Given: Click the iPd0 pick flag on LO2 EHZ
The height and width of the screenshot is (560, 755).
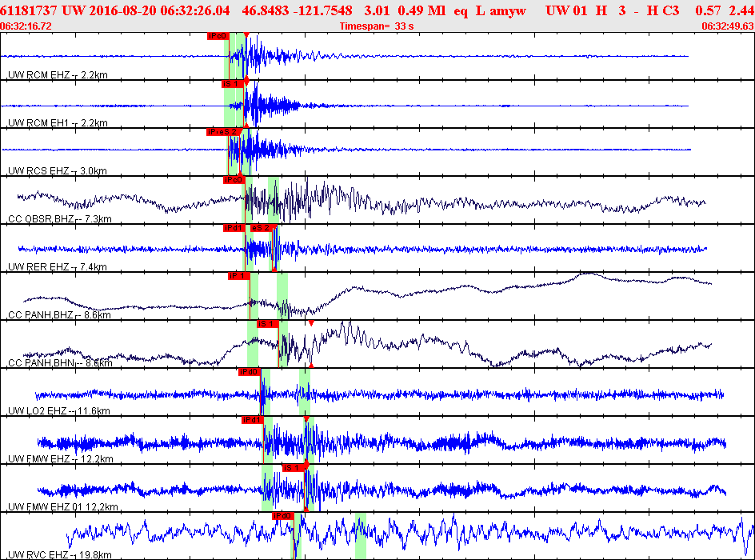Looking at the screenshot, I should (250, 372).
